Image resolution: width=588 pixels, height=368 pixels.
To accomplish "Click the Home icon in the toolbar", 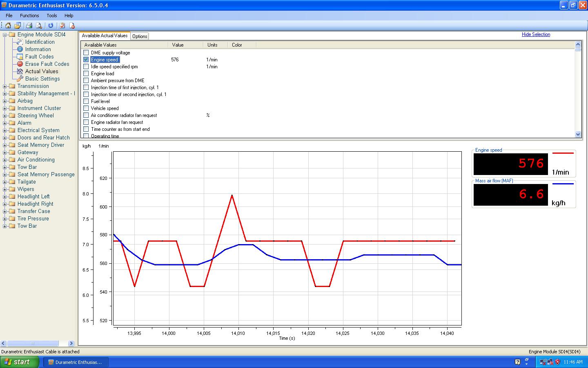I will click(x=8, y=25).
